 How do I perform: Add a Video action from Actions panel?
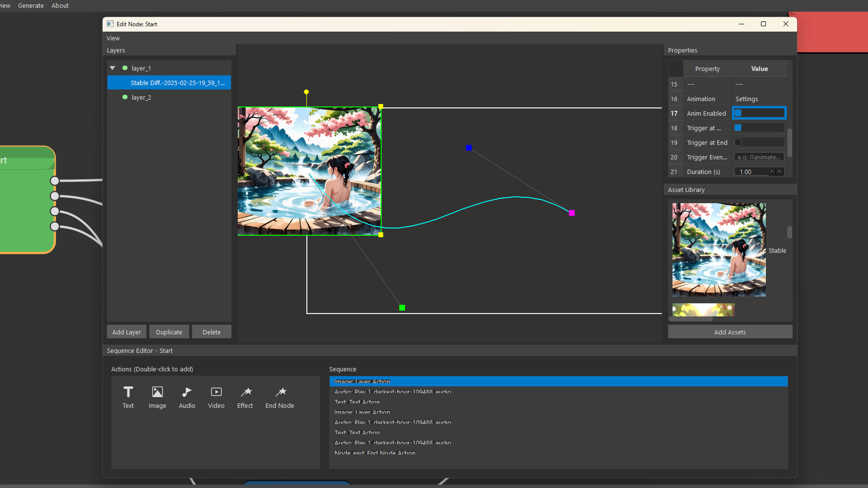(216, 397)
